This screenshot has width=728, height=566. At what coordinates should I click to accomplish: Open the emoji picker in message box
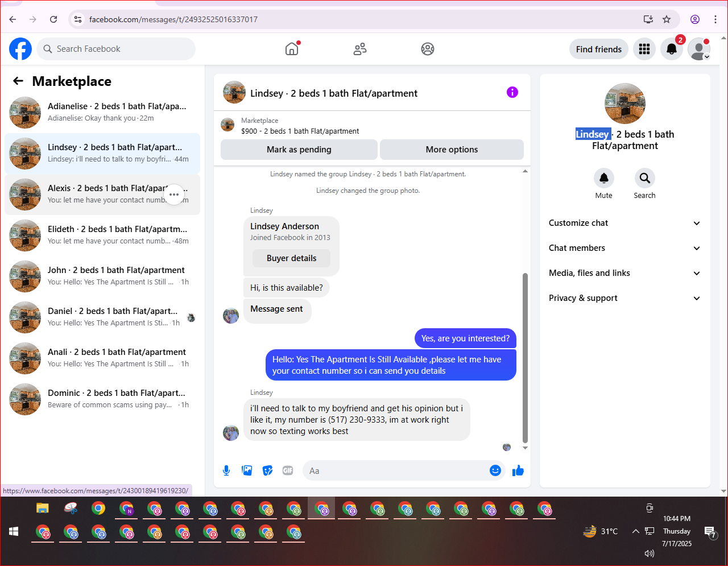pos(495,470)
